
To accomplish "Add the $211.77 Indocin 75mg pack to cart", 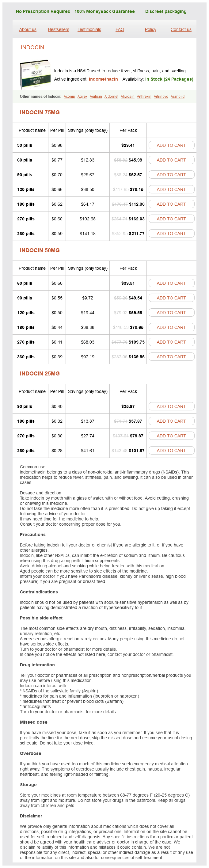I will point(171,234).
